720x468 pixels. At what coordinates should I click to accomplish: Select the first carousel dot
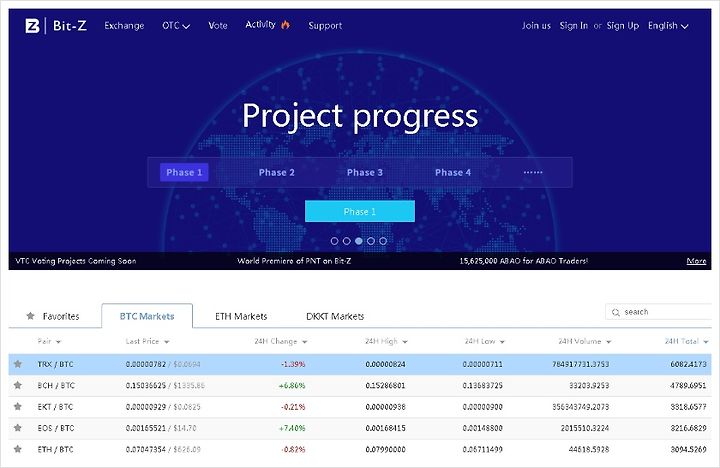point(334,241)
